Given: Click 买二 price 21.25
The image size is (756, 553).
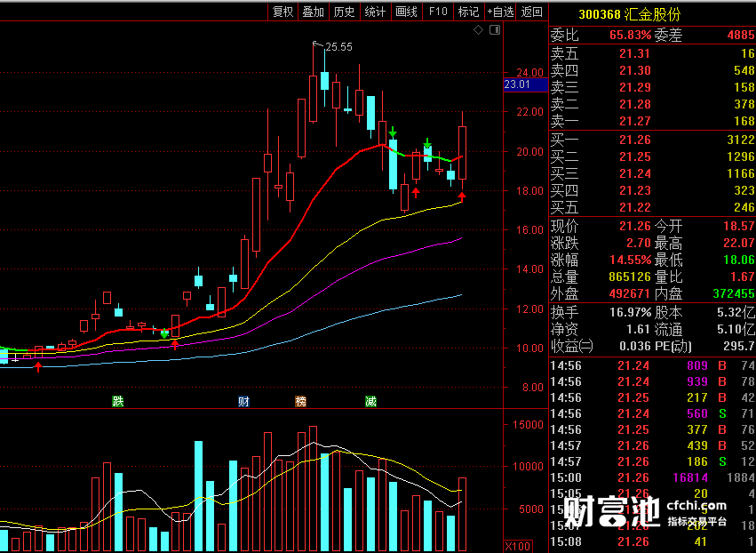Looking at the screenshot, I should 634,156.
